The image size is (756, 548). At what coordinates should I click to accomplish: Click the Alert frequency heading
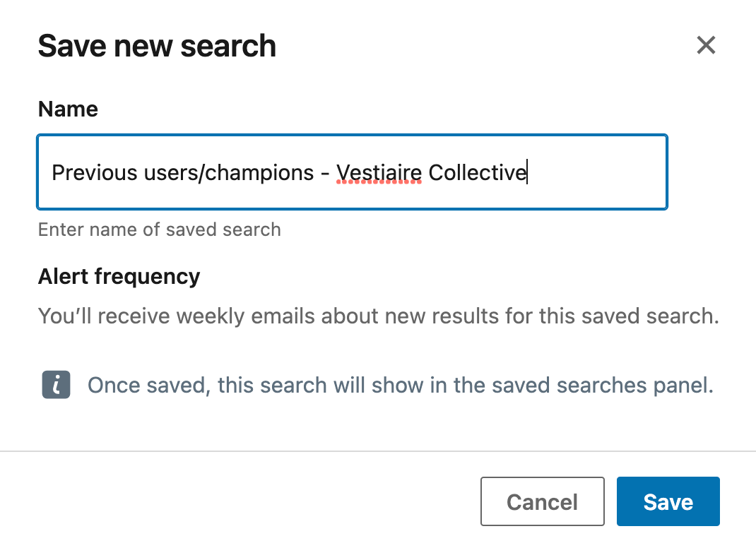[x=119, y=277]
